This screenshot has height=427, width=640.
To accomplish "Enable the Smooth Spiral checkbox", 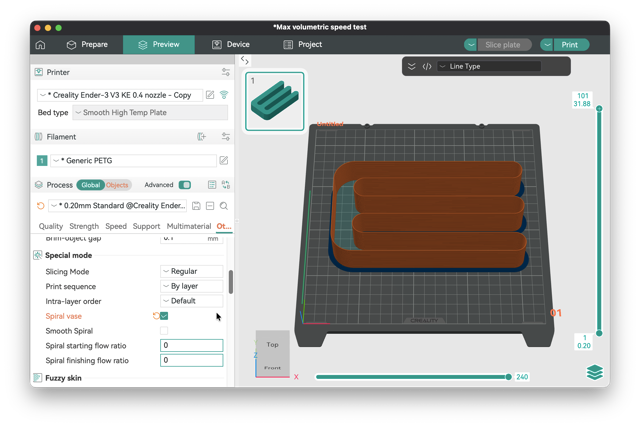I will (164, 331).
